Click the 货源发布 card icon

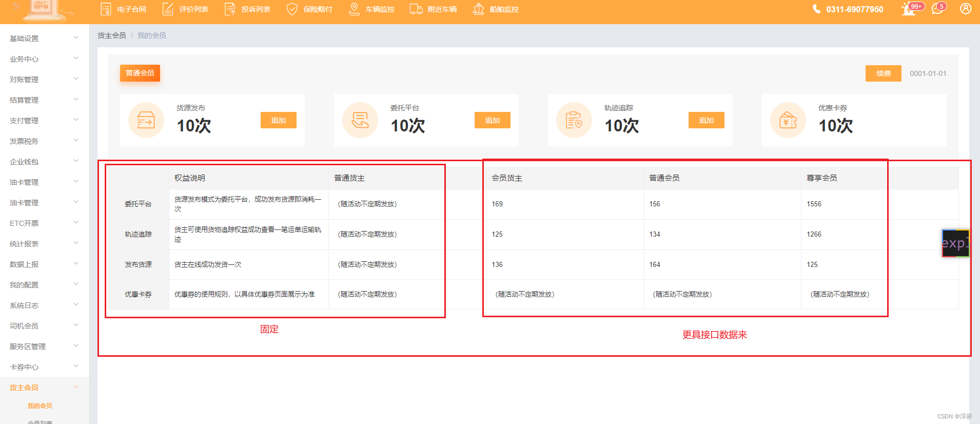coord(146,120)
